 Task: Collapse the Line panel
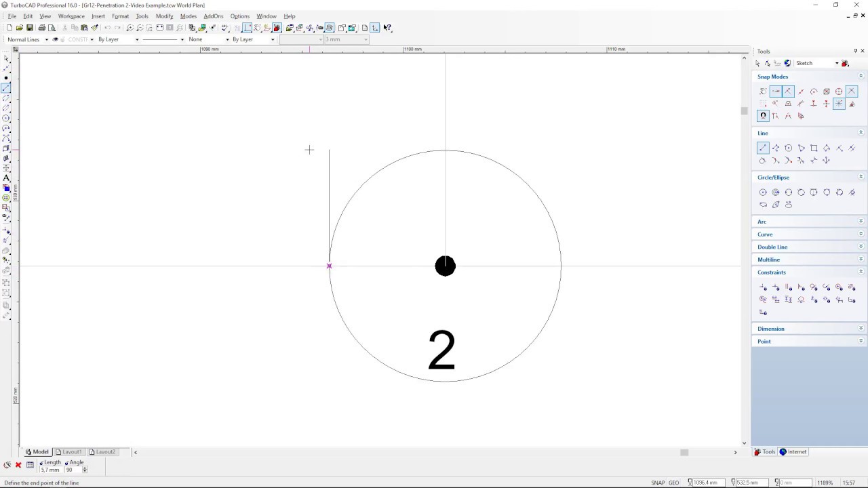point(861,133)
